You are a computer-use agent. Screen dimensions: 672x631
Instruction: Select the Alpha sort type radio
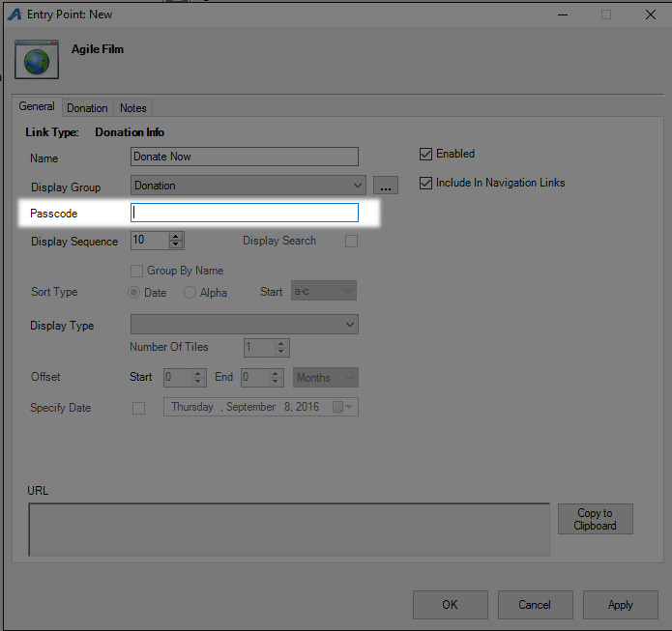[190, 293]
